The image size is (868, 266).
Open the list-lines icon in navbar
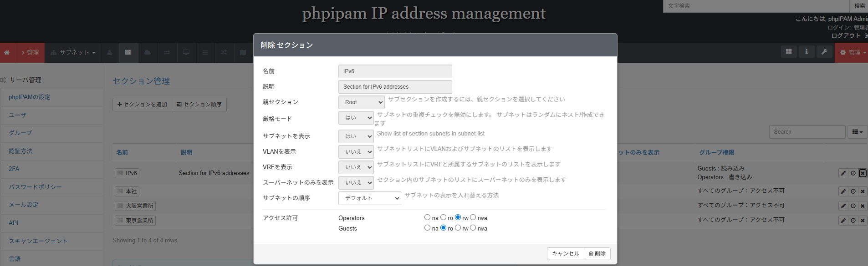[205, 53]
